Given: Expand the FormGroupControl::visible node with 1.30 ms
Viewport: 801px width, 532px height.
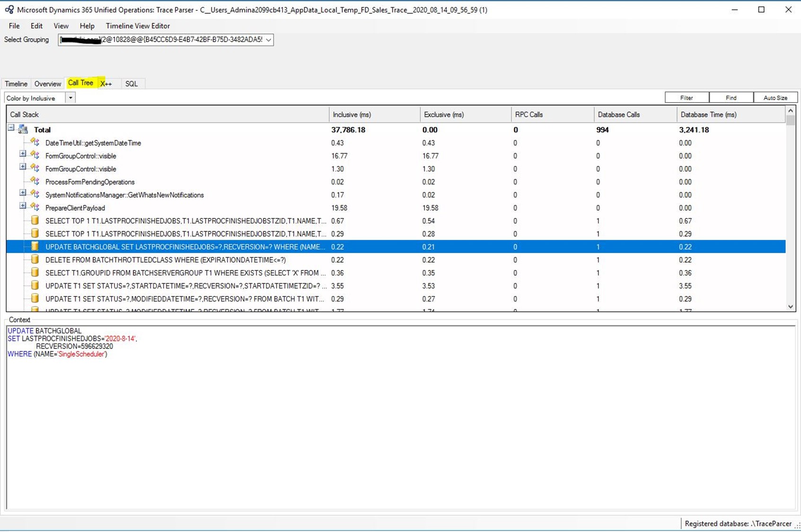Looking at the screenshot, I should point(23,167).
